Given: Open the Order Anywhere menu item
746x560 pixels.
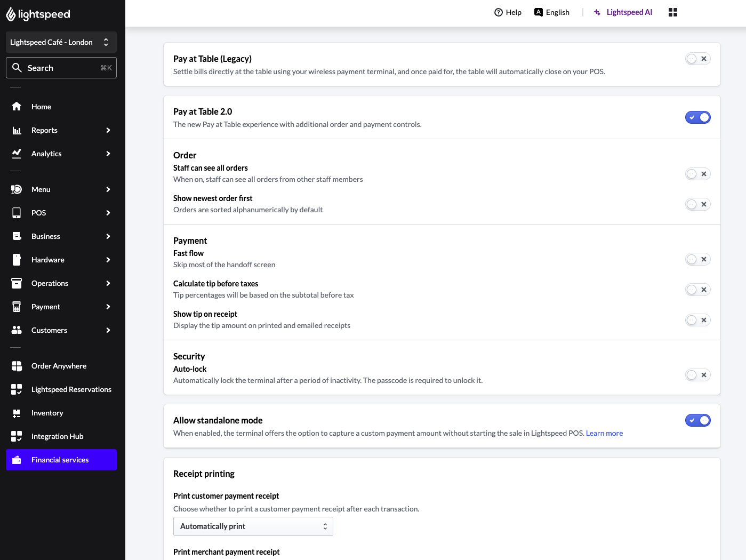Looking at the screenshot, I should click(x=61, y=366).
